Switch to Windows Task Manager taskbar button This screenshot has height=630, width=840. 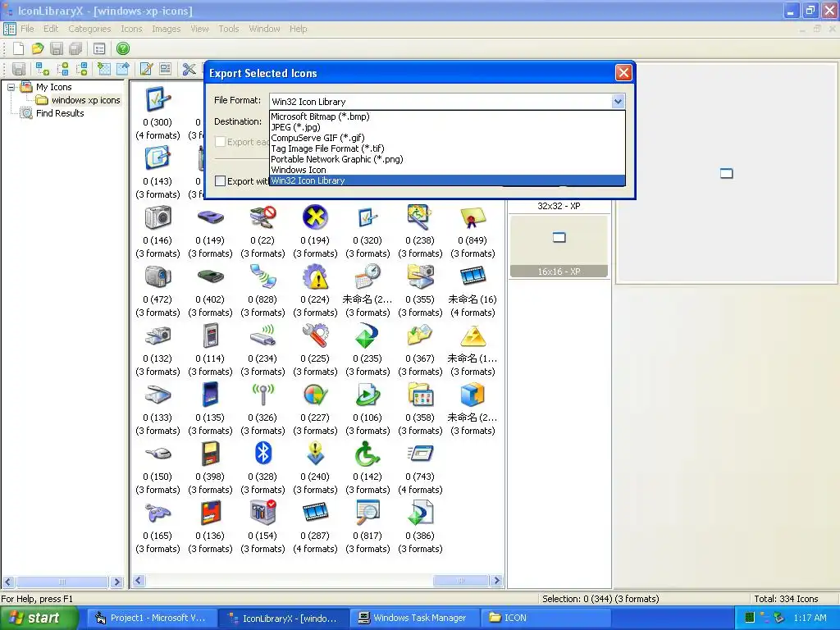coord(413,618)
